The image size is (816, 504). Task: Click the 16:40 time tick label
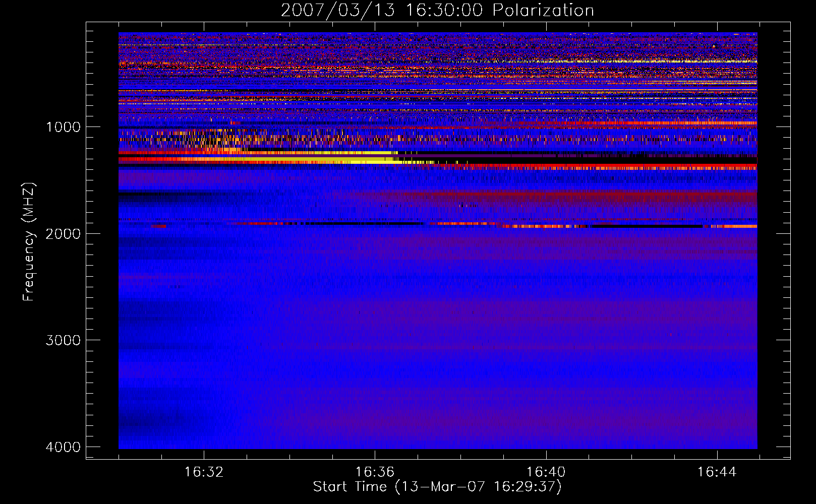(546, 472)
